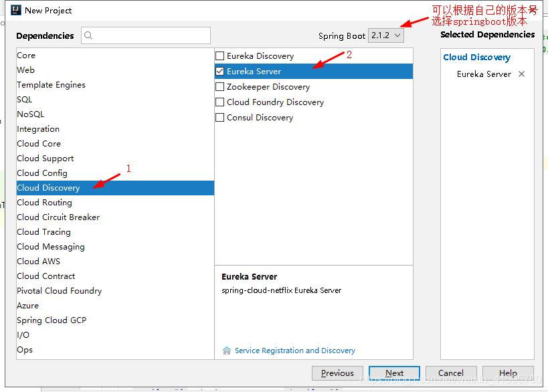The image size is (548, 392).
Task: Select the Web category
Action: tap(115, 70)
